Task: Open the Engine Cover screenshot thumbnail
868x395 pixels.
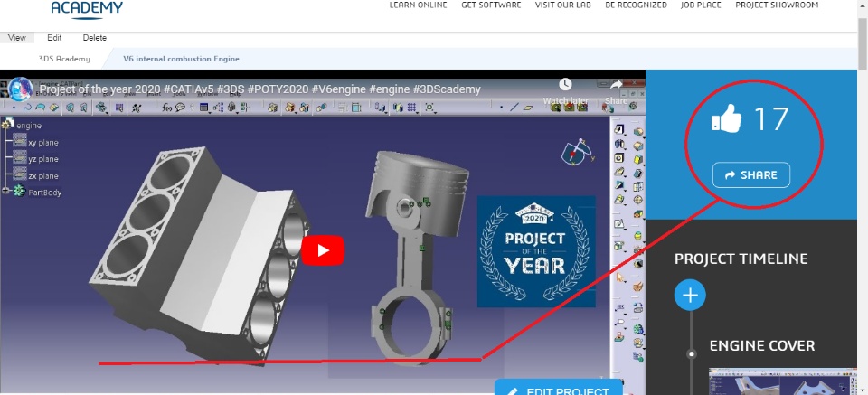Action: pyautogui.click(x=783, y=381)
